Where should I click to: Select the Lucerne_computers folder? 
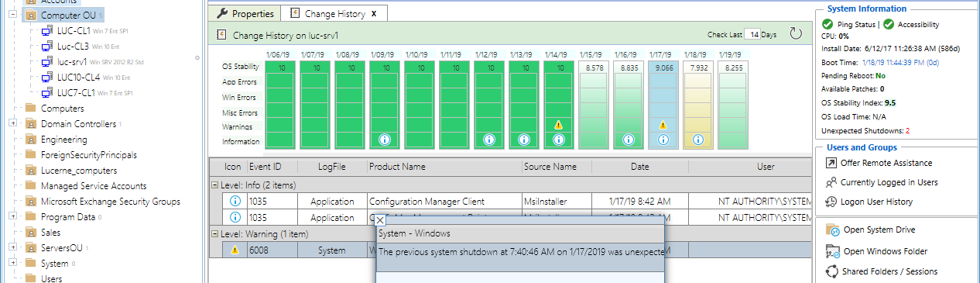coord(79,170)
